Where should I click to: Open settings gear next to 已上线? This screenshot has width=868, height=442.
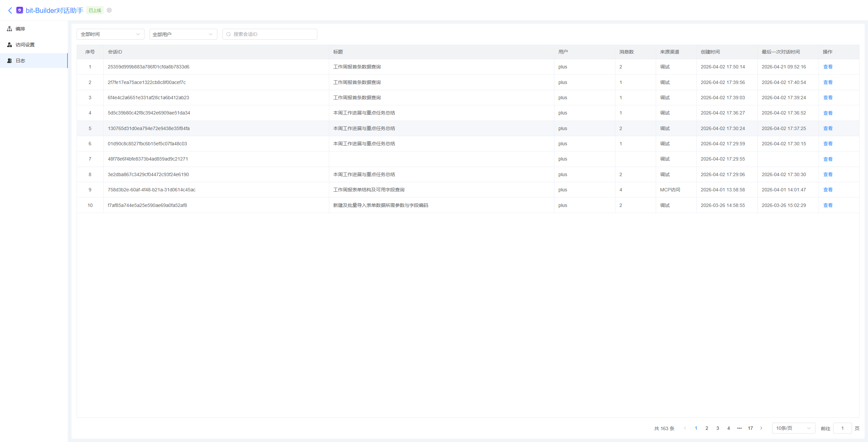(x=109, y=10)
